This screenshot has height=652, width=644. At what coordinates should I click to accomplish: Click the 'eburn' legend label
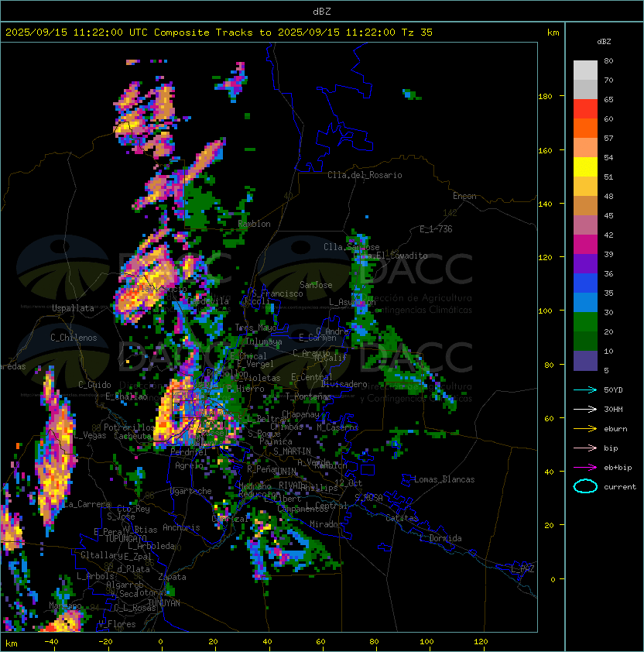tap(615, 429)
